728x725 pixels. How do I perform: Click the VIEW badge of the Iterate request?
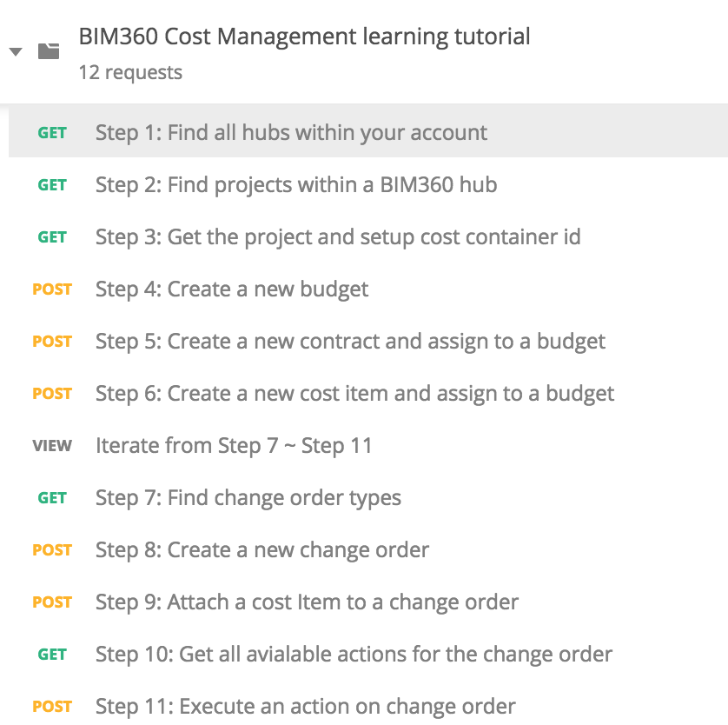click(52, 445)
